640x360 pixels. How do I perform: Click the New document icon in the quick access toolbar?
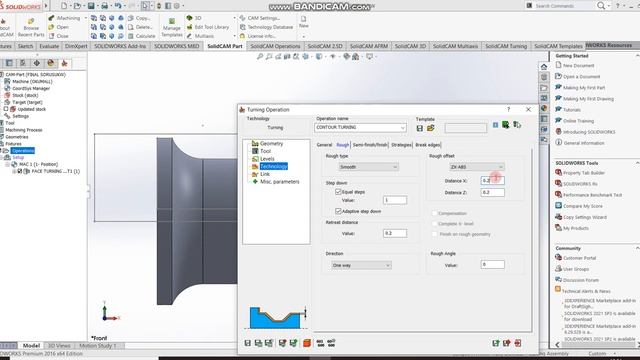click(64, 6)
